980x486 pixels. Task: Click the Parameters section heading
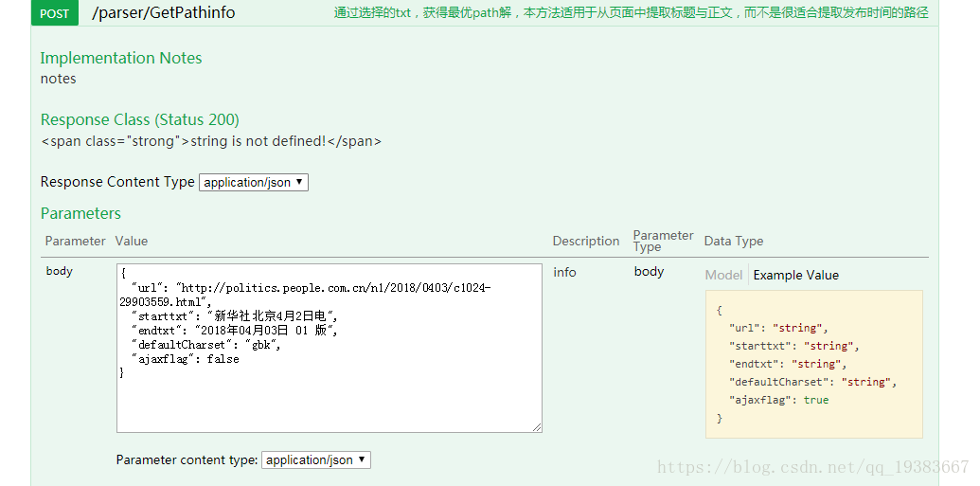(x=80, y=213)
